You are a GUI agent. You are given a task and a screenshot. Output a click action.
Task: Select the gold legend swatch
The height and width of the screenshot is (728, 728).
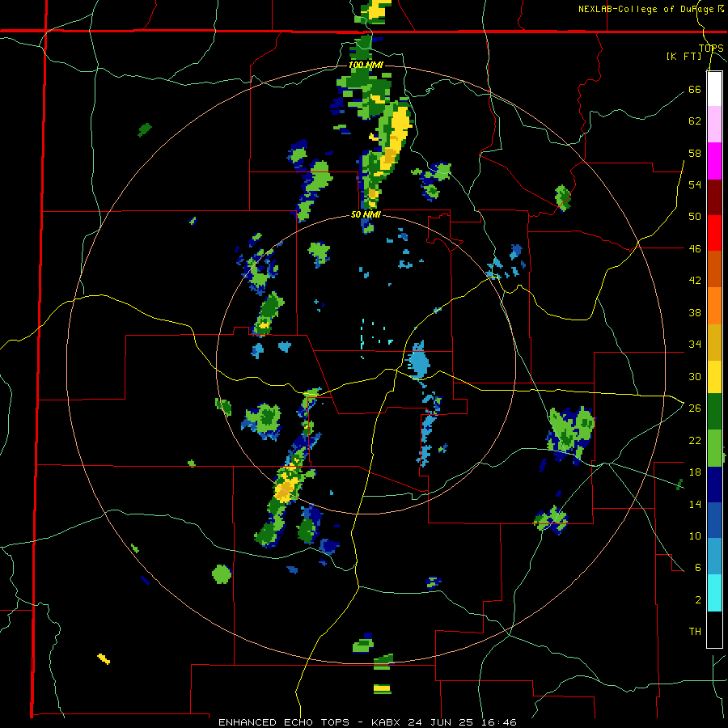[714, 342]
